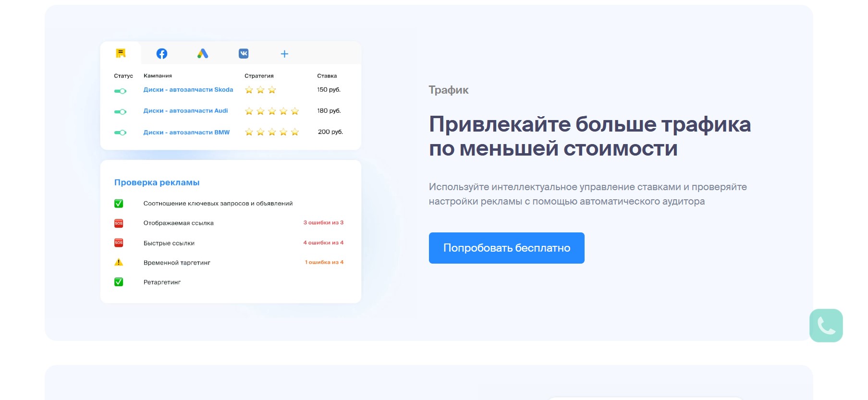Click the 3 ошибки из 3 error label

pos(323,223)
